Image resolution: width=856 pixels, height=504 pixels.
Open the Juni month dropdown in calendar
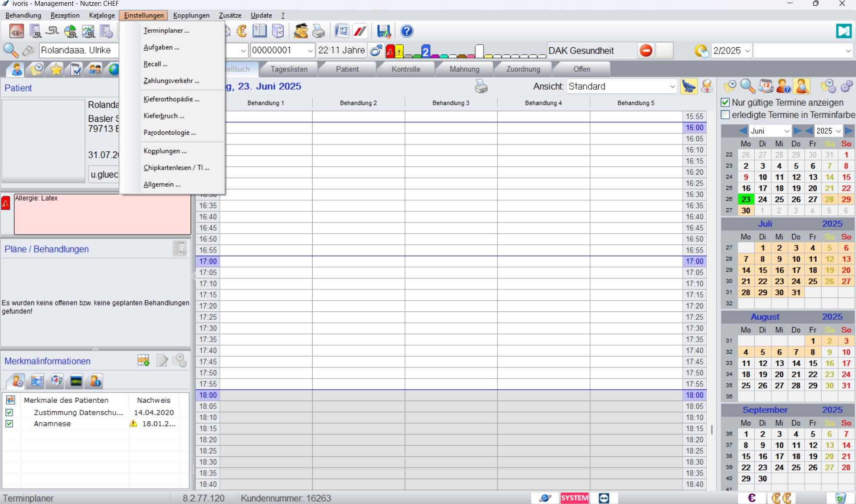786,131
